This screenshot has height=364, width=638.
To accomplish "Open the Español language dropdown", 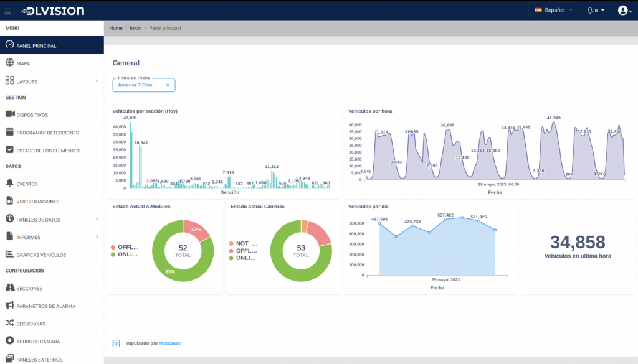I will coord(554,11).
